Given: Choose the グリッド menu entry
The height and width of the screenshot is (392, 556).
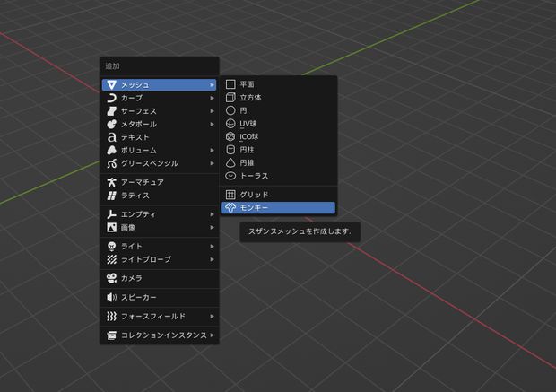Looking at the screenshot, I should (278, 195).
